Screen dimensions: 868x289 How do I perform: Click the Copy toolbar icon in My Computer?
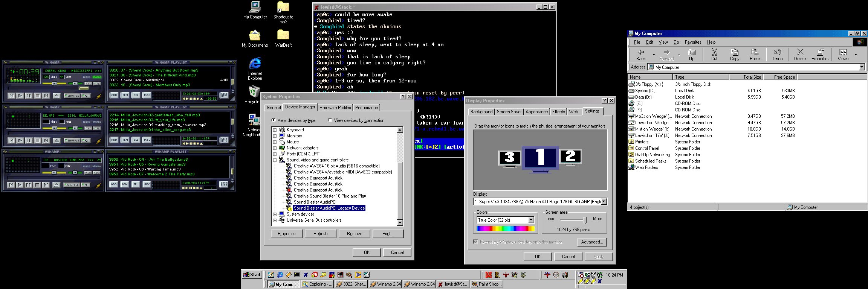[735, 55]
